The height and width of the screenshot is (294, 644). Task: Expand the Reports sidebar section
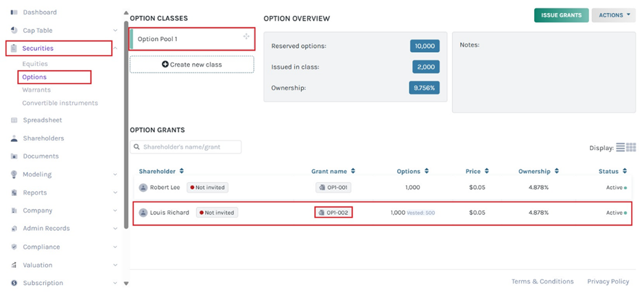coord(115,193)
